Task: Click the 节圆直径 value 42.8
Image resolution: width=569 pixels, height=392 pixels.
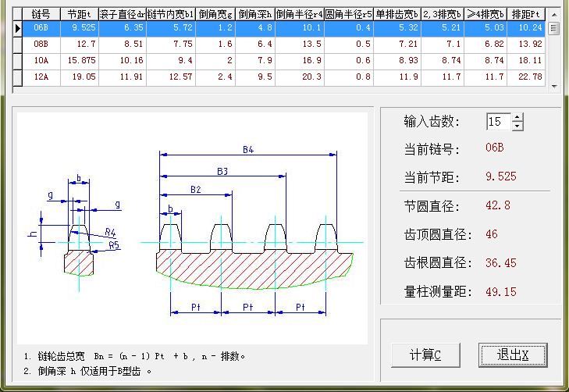Action: pos(498,205)
